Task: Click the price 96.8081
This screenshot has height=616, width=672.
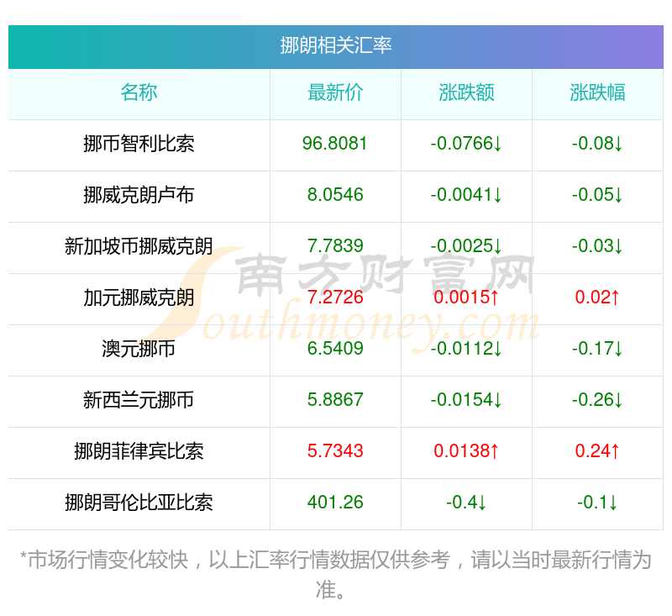Action: tap(334, 144)
